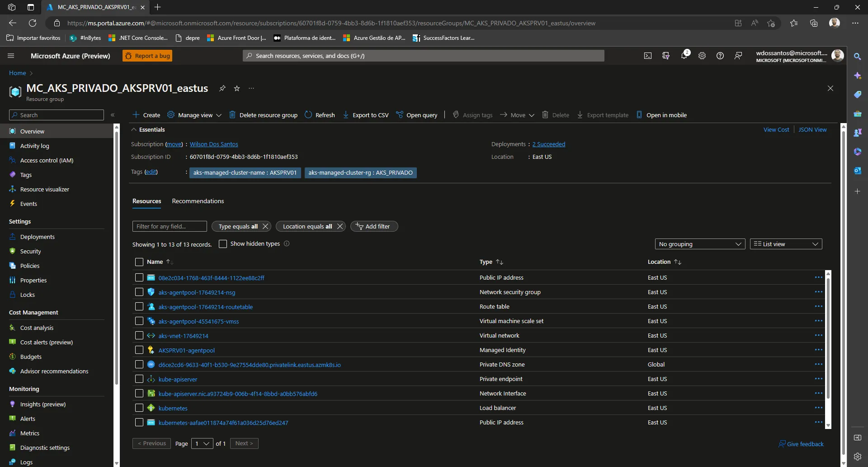
Task: Open the feedback icon in header
Action: pos(738,56)
